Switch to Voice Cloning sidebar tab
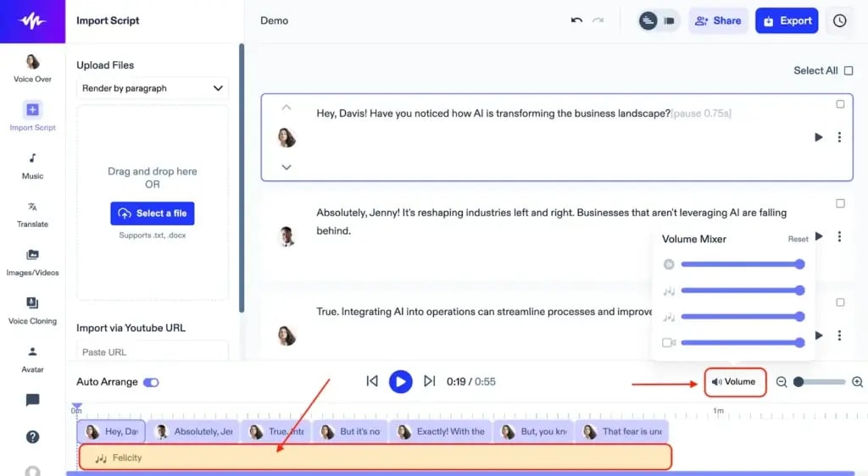Screen dimensions: 868x476 pyautogui.click(x=32, y=310)
